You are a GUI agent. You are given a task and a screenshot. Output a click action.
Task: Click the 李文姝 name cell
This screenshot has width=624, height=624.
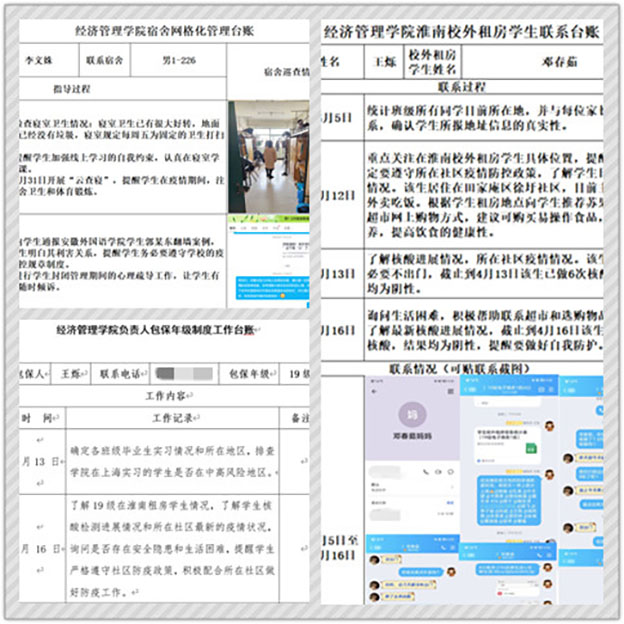point(37,59)
